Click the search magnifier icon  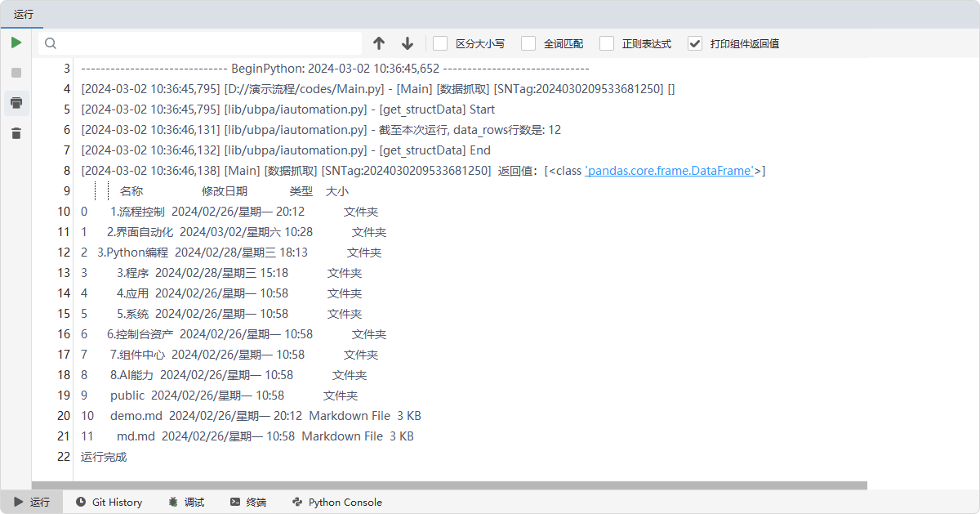click(x=51, y=43)
